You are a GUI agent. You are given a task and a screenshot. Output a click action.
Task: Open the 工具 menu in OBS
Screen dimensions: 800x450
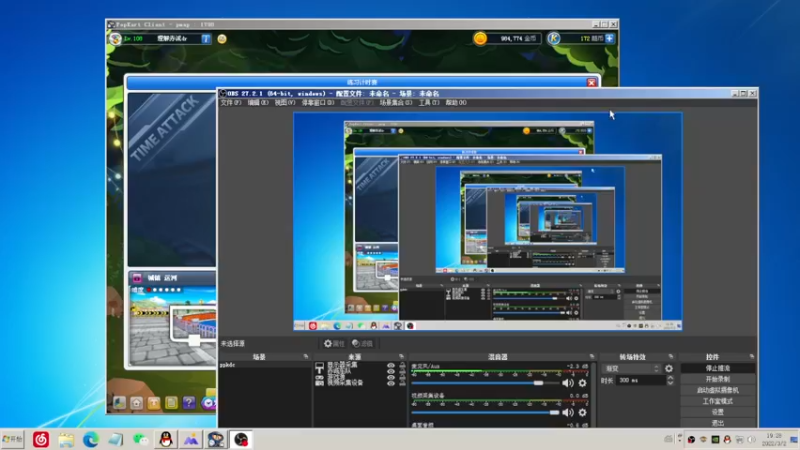click(429, 103)
